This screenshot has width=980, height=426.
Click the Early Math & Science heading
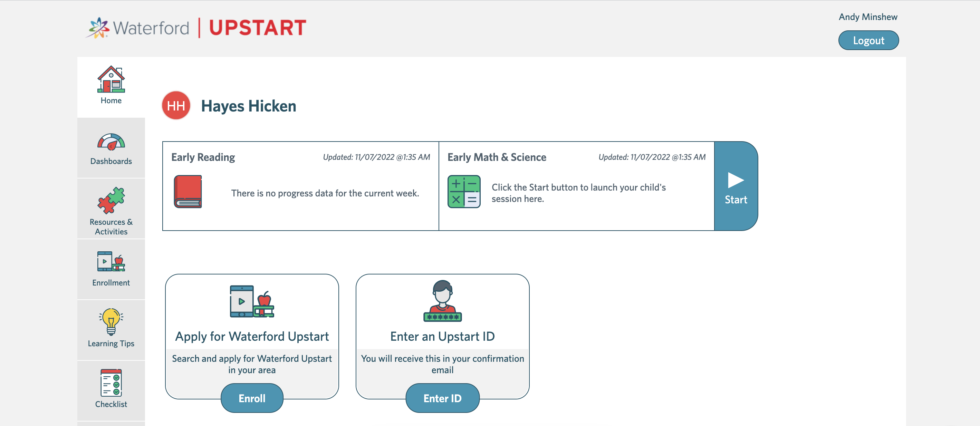[497, 157]
